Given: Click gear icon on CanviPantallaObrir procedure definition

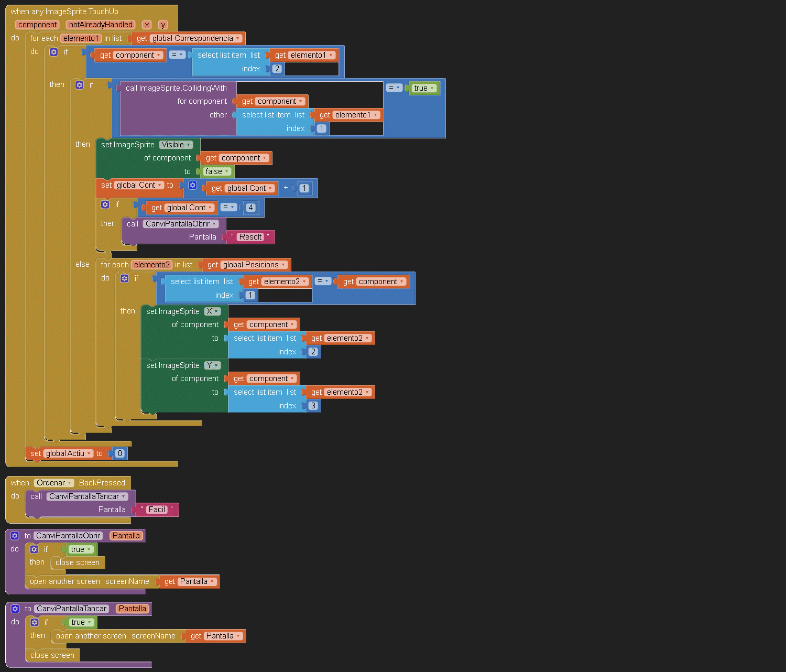Looking at the screenshot, I should click(15, 536).
